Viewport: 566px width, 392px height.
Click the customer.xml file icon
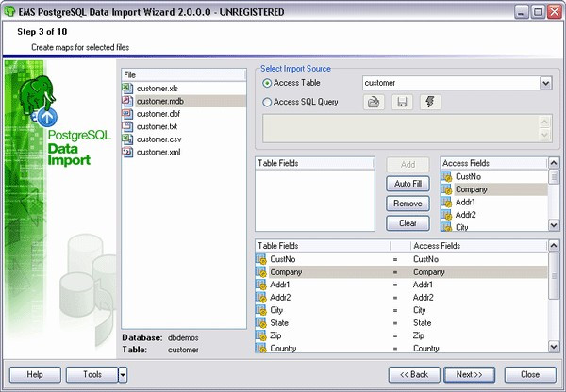click(x=127, y=152)
